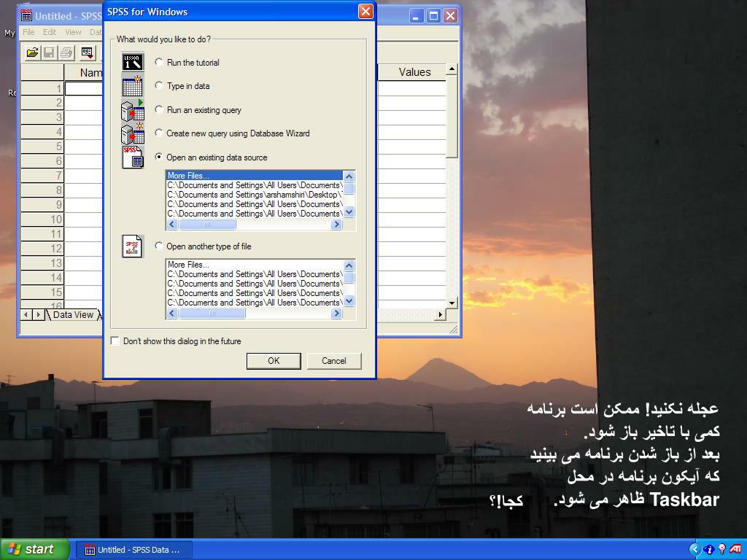Click right arrow under the data source list
This screenshot has width=747, height=560.
(337, 225)
